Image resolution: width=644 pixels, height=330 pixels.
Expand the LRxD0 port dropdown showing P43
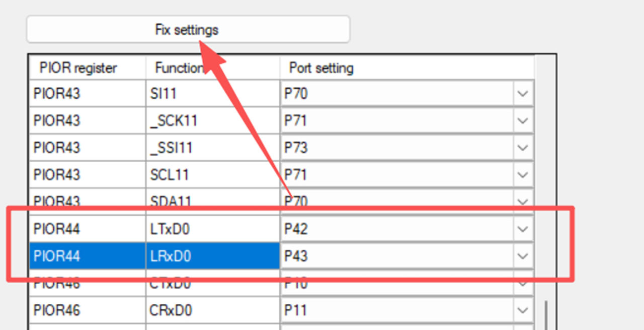[x=523, y=256]
